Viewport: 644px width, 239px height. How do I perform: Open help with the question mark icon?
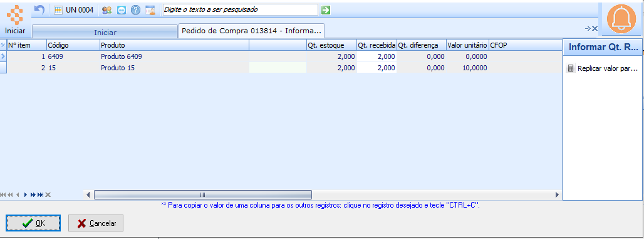(x=135, y=10)
